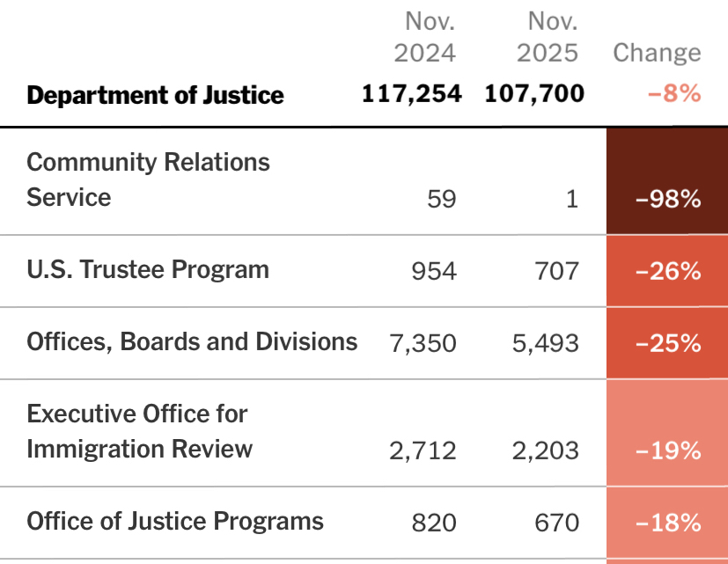The width and height of the screenshot is (728, 564).
Task: Click the Department of Justice row title
Action: click(x=156, y=95)
